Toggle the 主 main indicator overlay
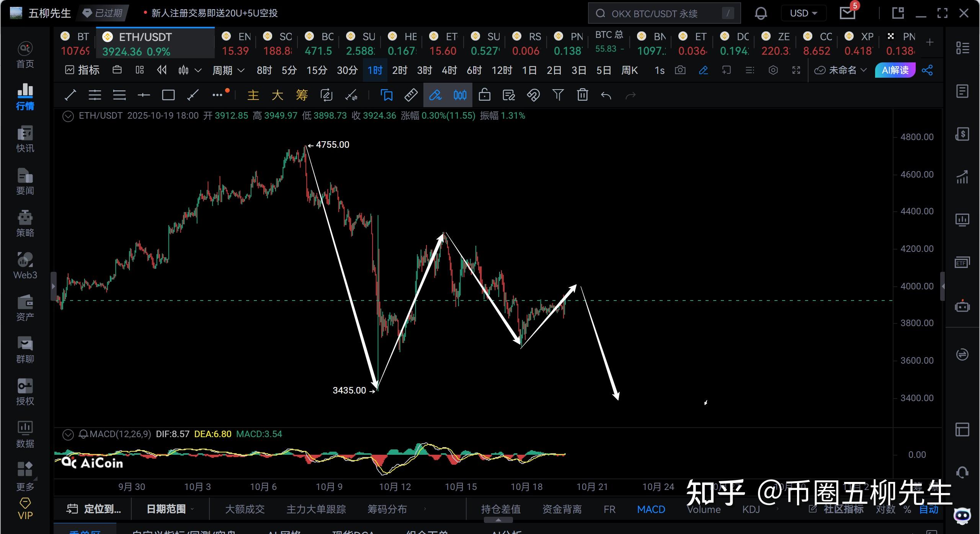Image resolution: width=980 pixels, height=534 pixels. [x=253, y=95]
